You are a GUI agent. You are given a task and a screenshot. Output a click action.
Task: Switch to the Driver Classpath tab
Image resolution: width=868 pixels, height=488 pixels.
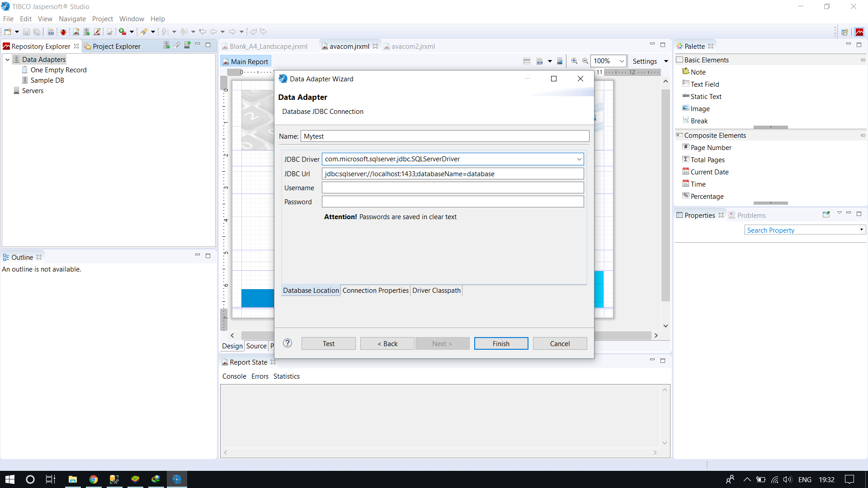click(436, 291)
